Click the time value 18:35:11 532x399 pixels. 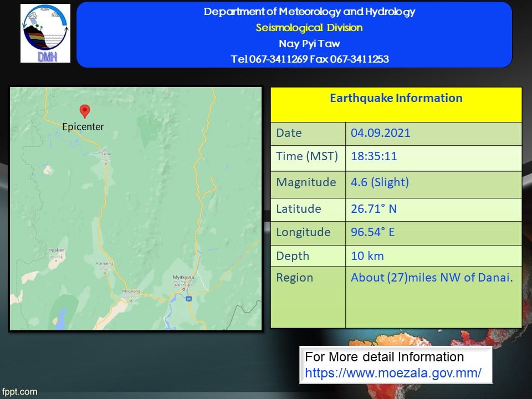coord(374,156)
